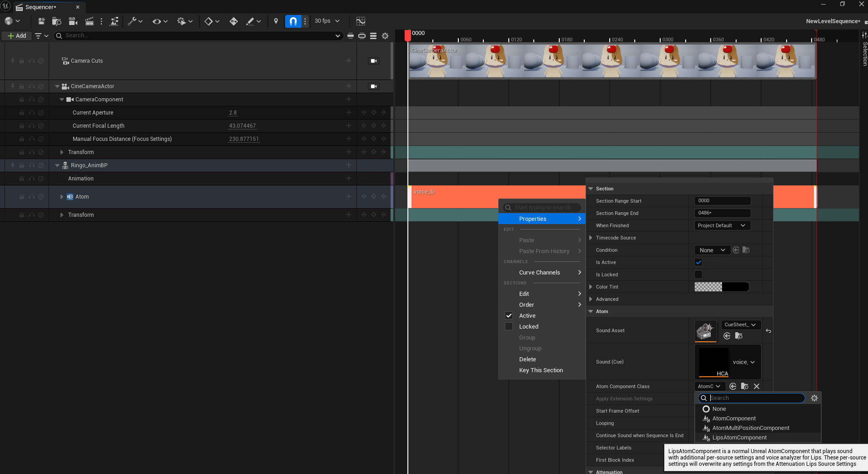Reset Sound Asset to default value

click(x=768, y=331)
